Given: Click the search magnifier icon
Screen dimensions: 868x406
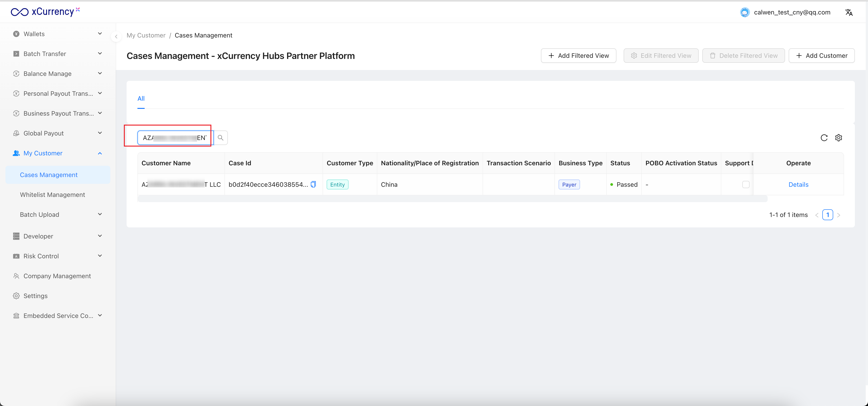Looking at the screenshot, I should (x=220, y=138).
